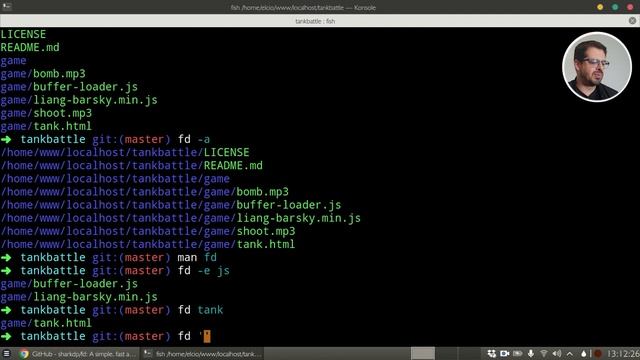Screen dimensions: 640x360
Task: Open the Wi-Fi network tray icon
Action: pos(544,353)
